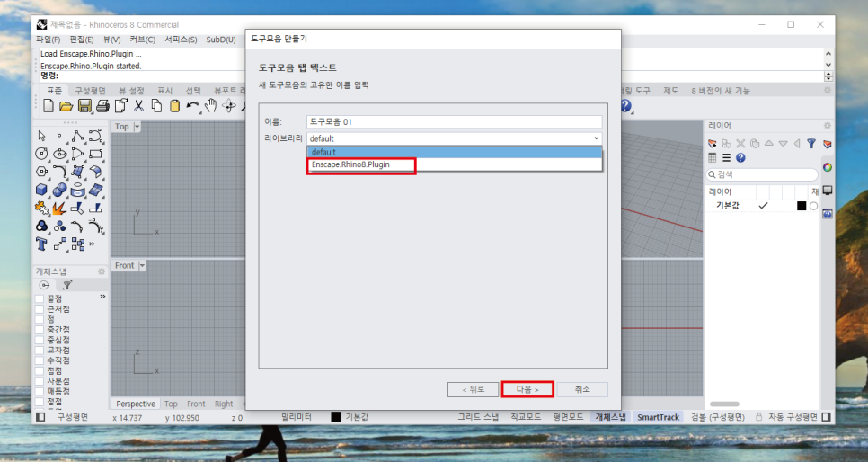Screen dimensions: 868x462
Task: Enable the 근처점 object snap checkbox
Action: click(40, 309)
